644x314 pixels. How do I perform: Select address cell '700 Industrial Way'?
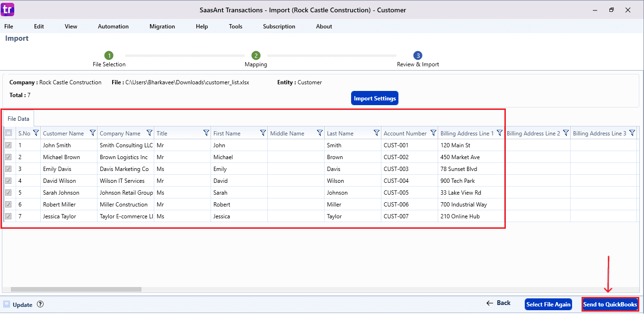(471, 205)
